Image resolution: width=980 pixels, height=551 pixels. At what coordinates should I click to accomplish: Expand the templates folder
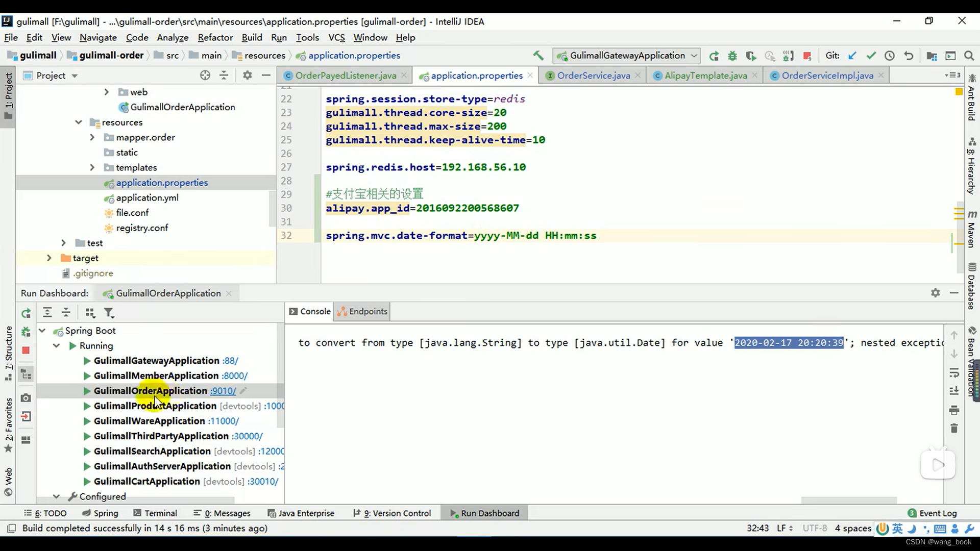(x=92, y=167)
